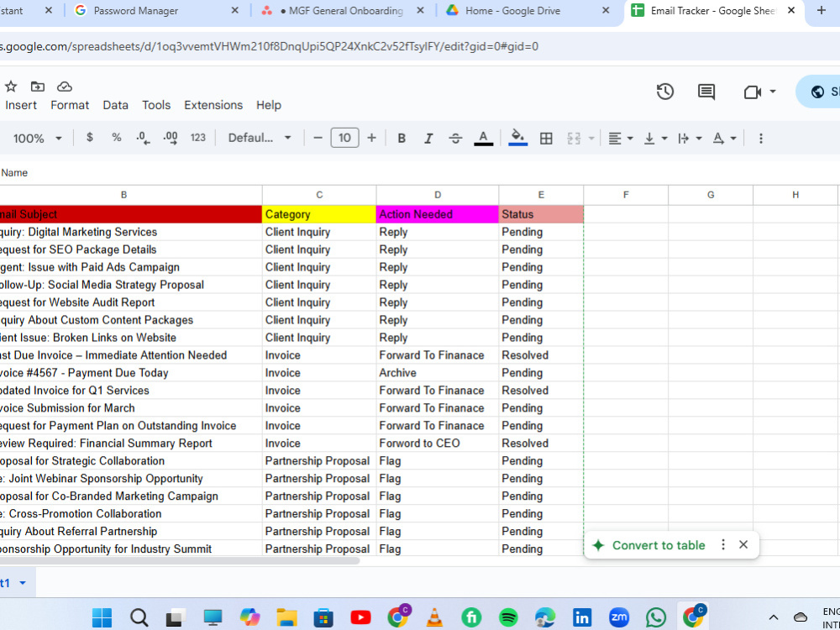Screen dimensions: 840x630
Task: Star the Email Tracker spreadsheet
Action: pyautogui.click(x=11, y=87)
